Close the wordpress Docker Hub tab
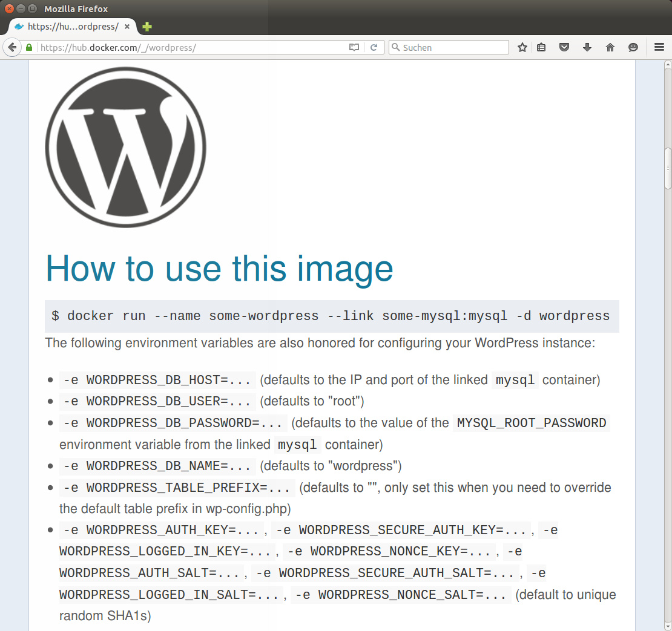672x631 pixels. click(x=127, y=27)
